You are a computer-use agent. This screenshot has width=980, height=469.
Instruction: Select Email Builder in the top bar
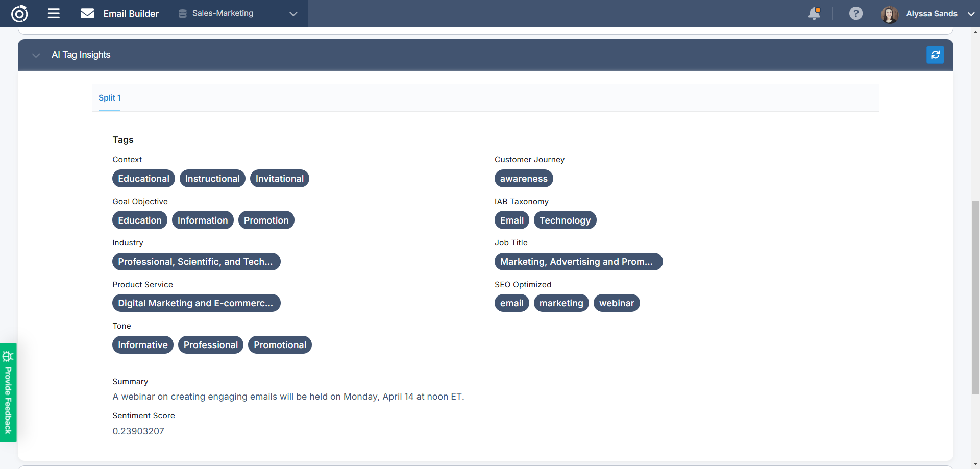click(131, 14)
